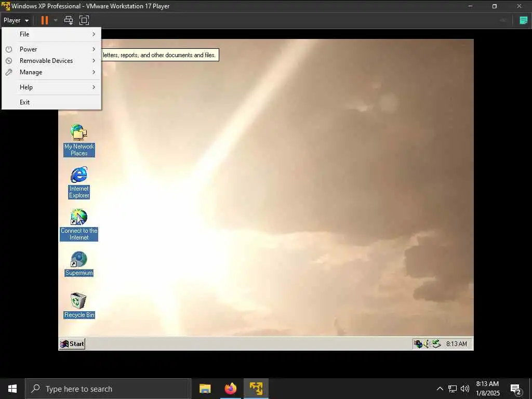Viewport: 532px width, 399px height.
Task: Open the Manage submenu
Action: (51, 72)
